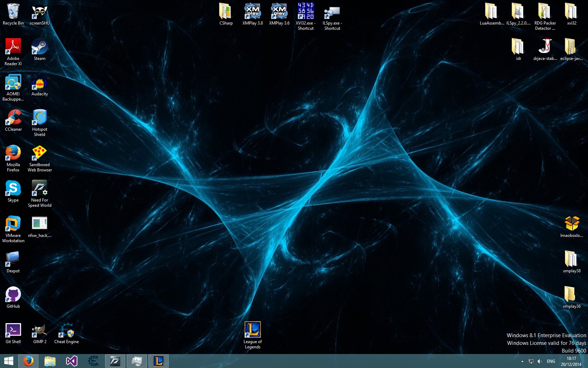Switch to League of Legends taskbar button
This screenshot has height=368, width=588.
158,361
